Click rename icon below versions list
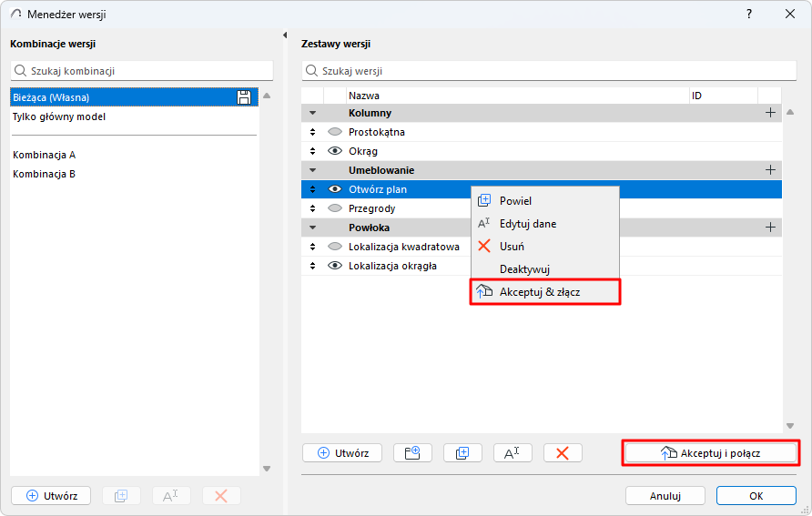 tap(513, 453)
